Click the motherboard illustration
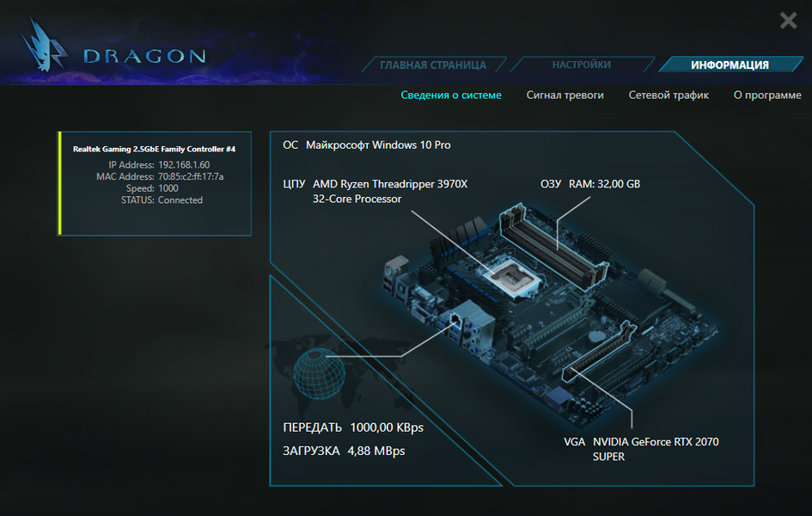 (549, 316)
